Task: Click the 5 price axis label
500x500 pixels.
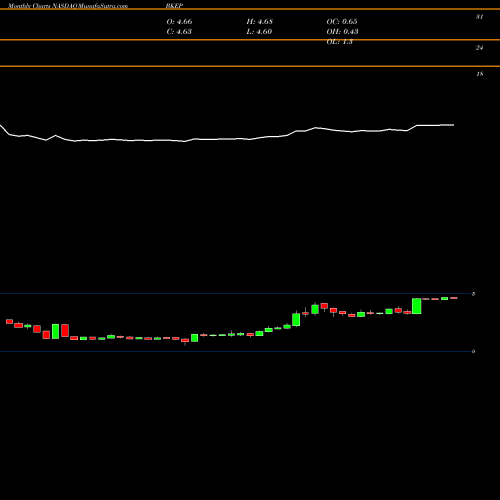Action: click(473, 294)
